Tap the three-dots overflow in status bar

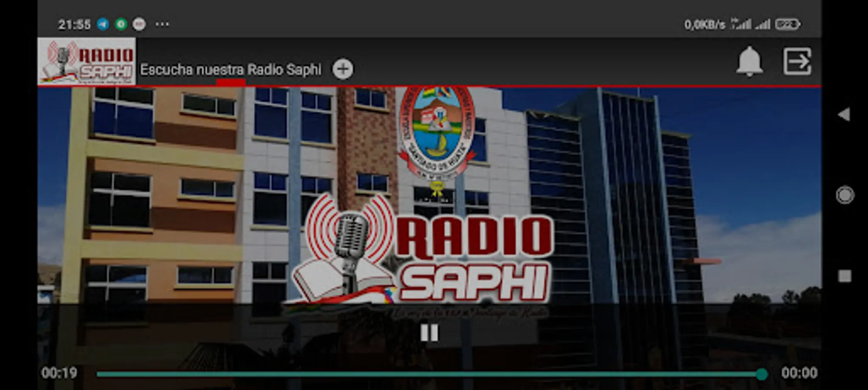[x=162, y=24]
